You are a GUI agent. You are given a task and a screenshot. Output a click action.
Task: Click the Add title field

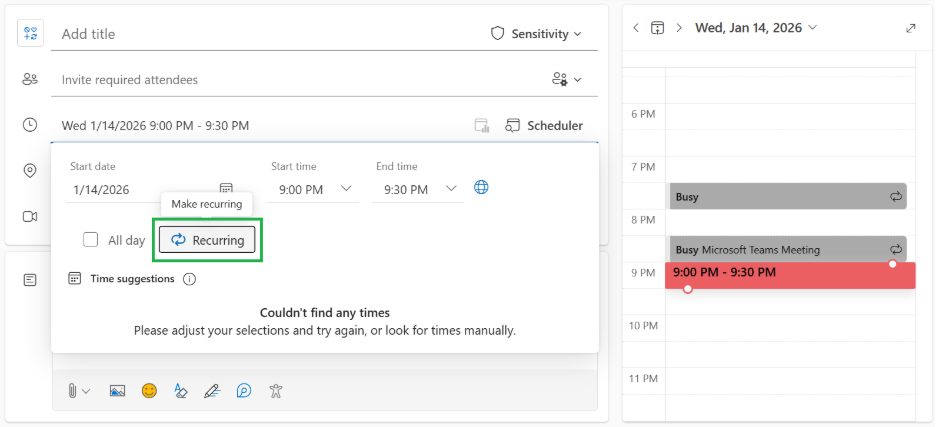point(269,34)
